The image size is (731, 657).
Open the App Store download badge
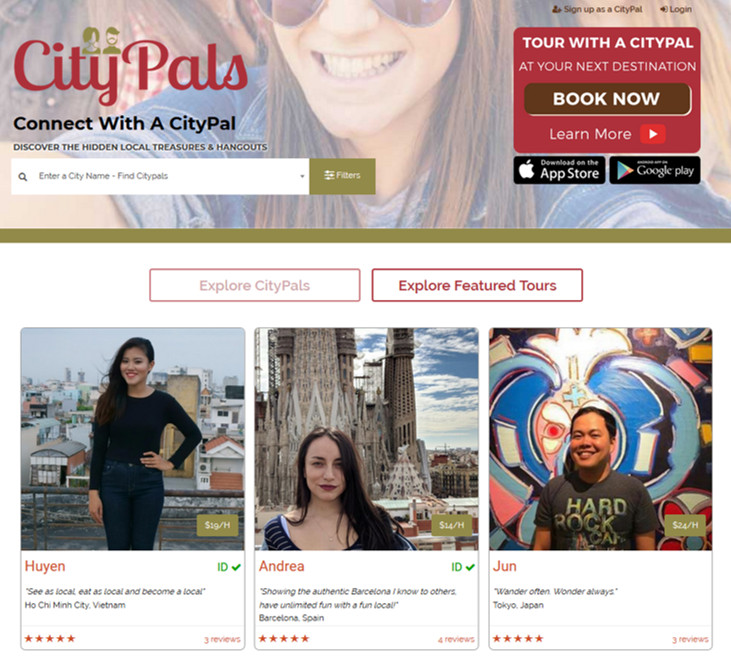click(559, 170)
